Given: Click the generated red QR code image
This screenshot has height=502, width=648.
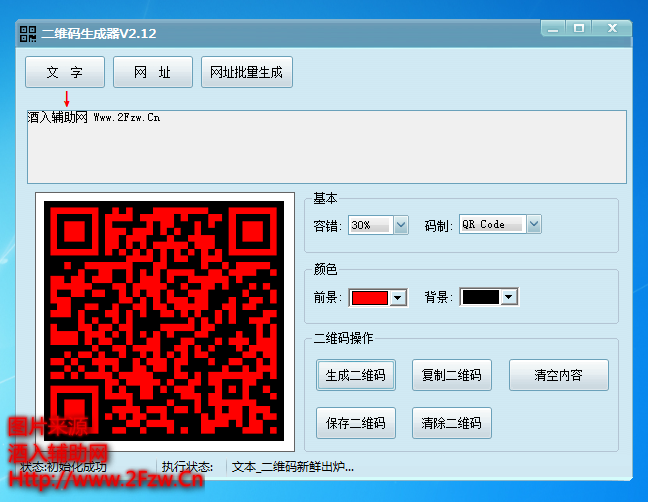Looking at the screenshot, I should (x=164, y=321).
